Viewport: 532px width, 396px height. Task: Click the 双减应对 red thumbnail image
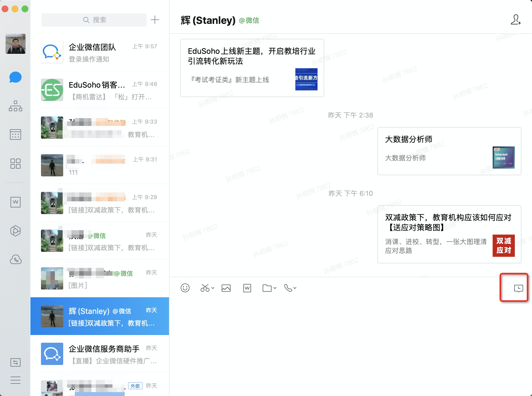(503, 246)
